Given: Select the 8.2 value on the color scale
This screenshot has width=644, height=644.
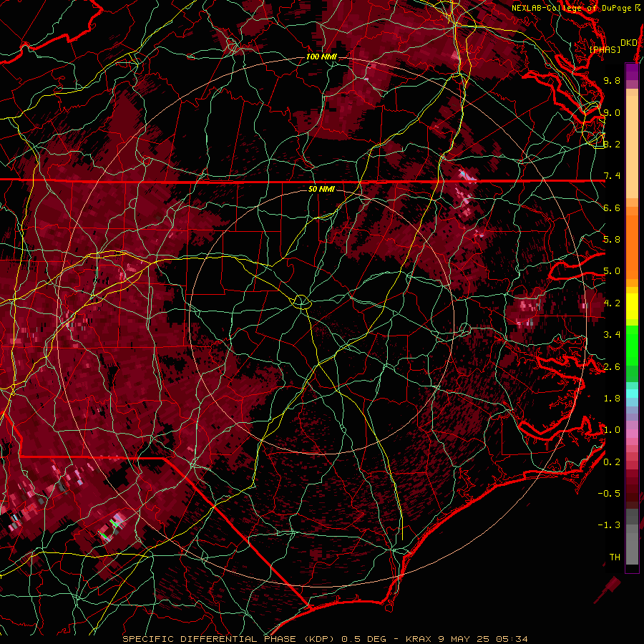Looking at the screenshot, I should coord(612,144).
